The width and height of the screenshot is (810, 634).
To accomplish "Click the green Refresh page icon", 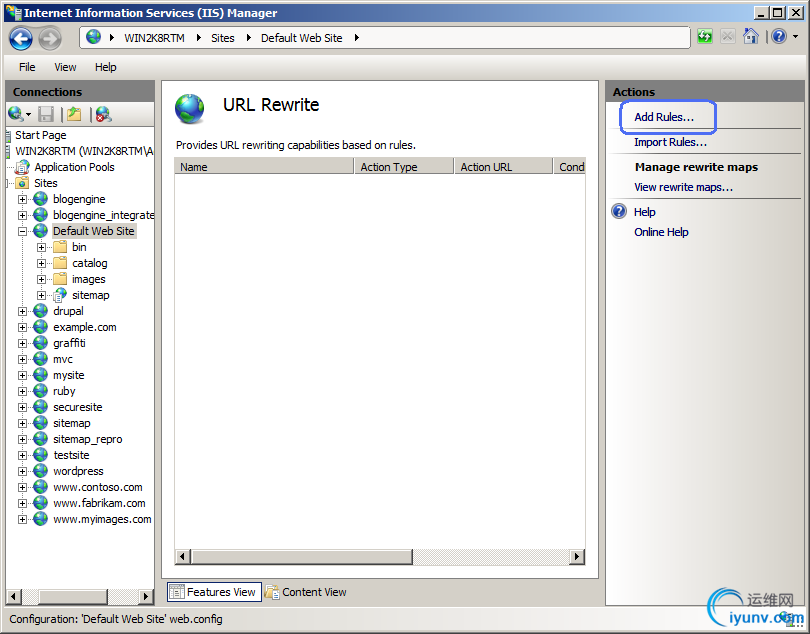I will (705, 37).
